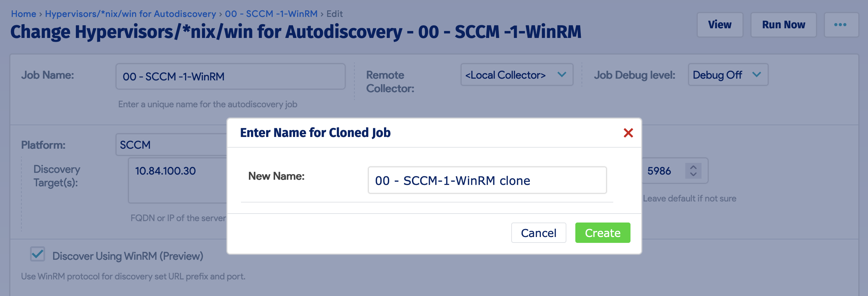Click the Job Name input field
Screen dimensions: 868x296
(230, 76)
